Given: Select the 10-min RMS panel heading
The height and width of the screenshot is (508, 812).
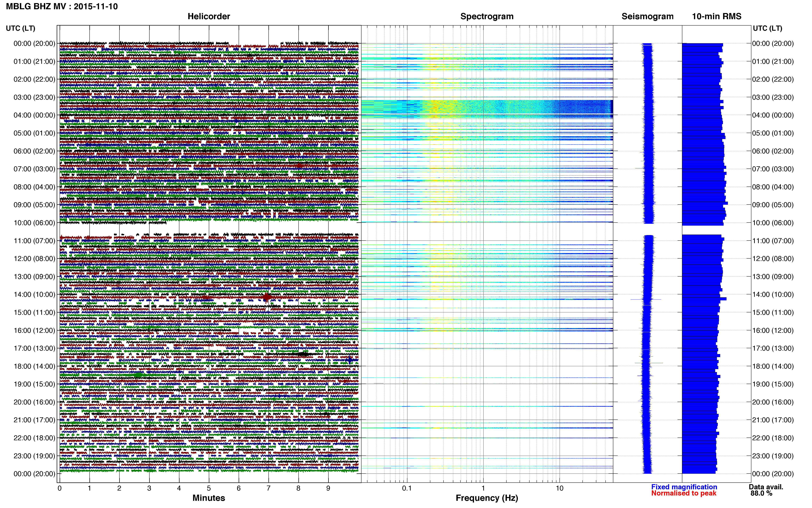Looking at the screenshot, I should pyautogui.click(x=716, y=16).
